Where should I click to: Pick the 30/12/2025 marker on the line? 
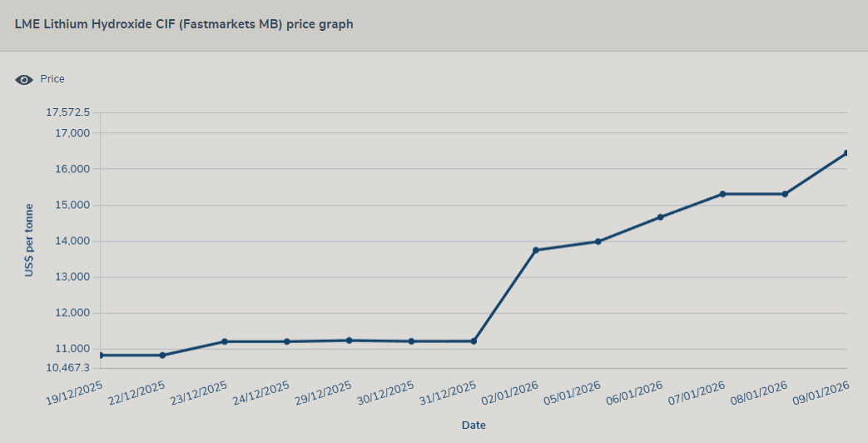411,341
